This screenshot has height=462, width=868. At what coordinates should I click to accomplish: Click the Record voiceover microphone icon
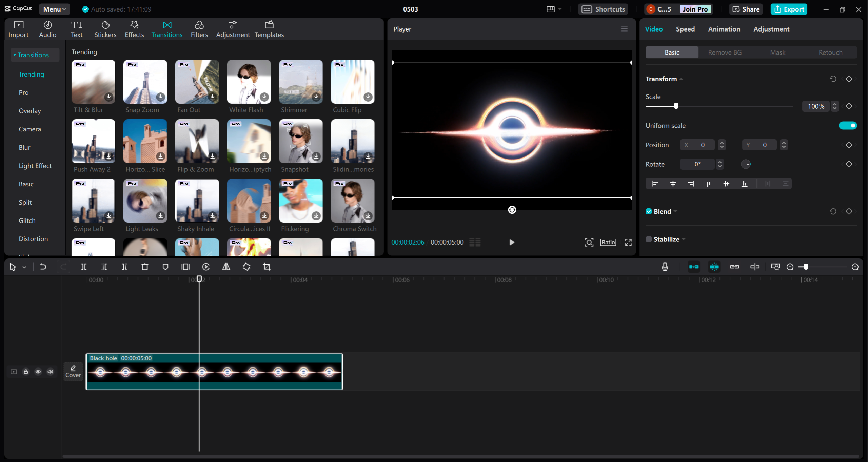click(x=665, y=267)
